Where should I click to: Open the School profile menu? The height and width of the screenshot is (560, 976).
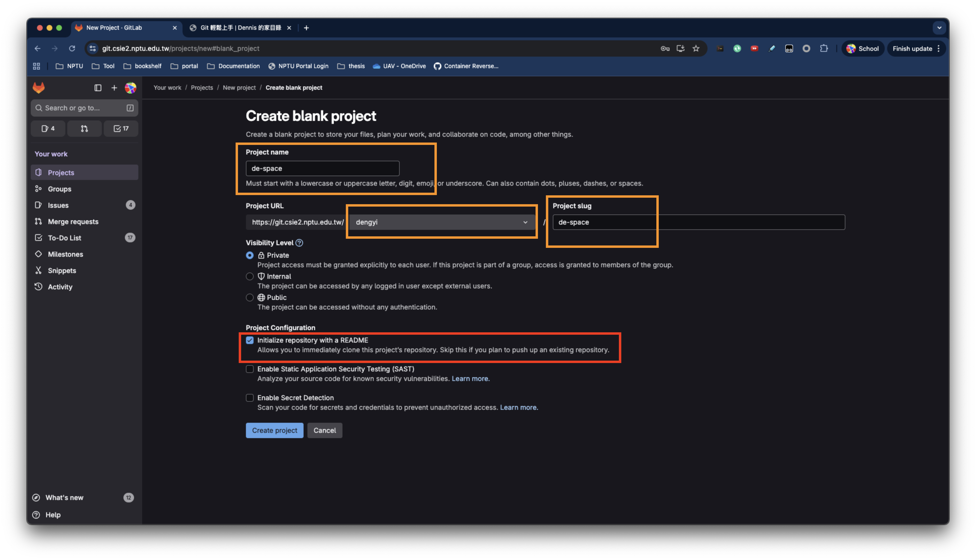point(862,48)
